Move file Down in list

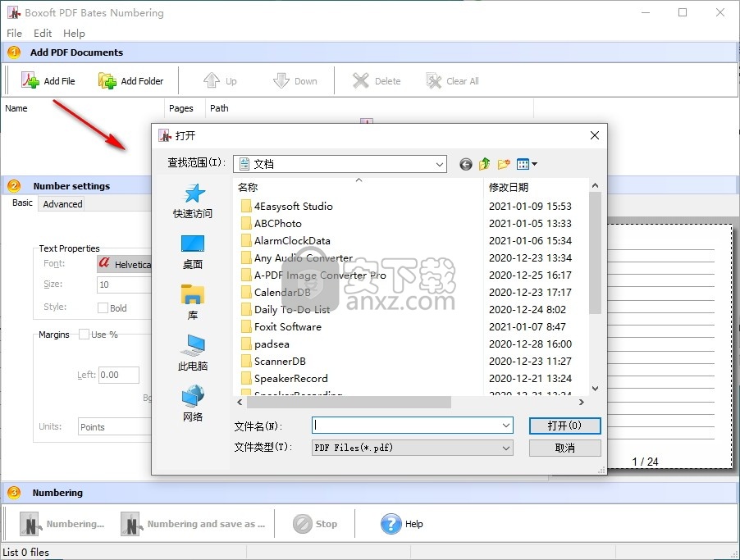(x=295, y=80)
